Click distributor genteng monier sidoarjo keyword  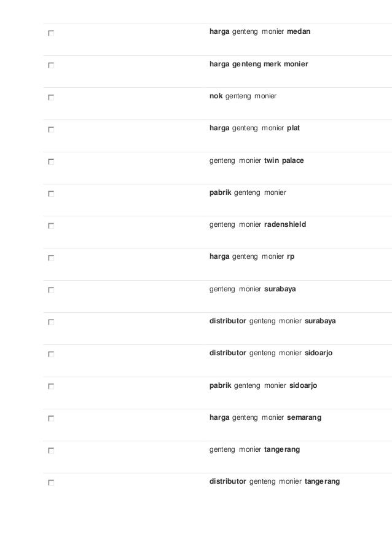271,353
